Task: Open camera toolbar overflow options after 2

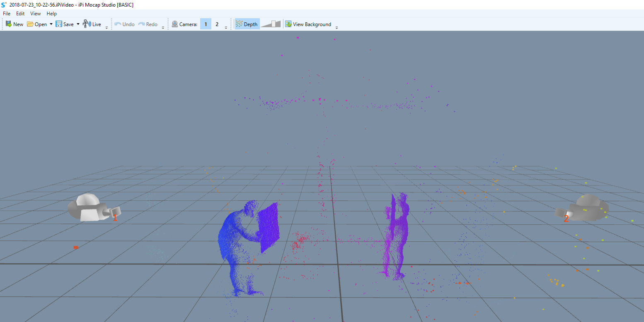Action: (x=226, y=27)
